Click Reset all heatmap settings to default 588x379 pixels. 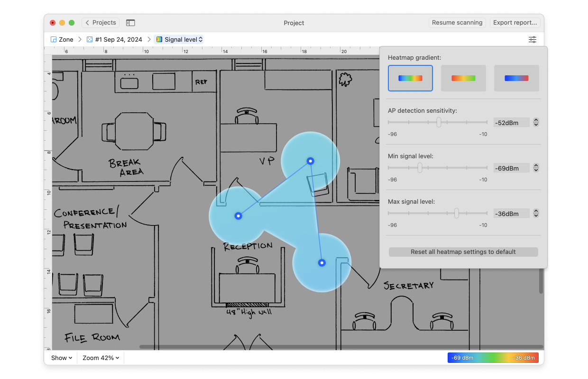point(463,252)
